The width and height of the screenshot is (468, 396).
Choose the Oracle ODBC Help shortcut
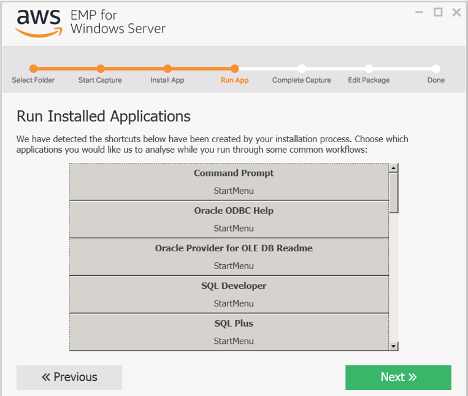point(229,220)
